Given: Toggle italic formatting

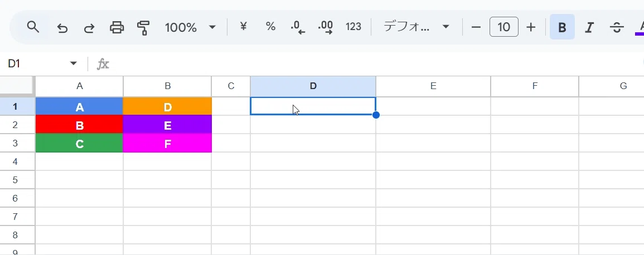Looking at the screenshot, I should 589,27.
